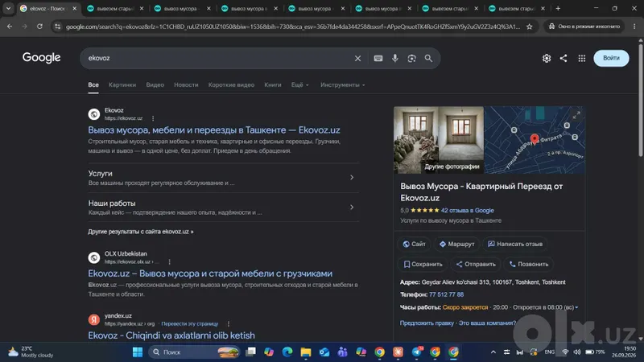This screenshot has height=362, width=644.
Task: Expand the map in the knowledge panel
Action: (576, 115)
